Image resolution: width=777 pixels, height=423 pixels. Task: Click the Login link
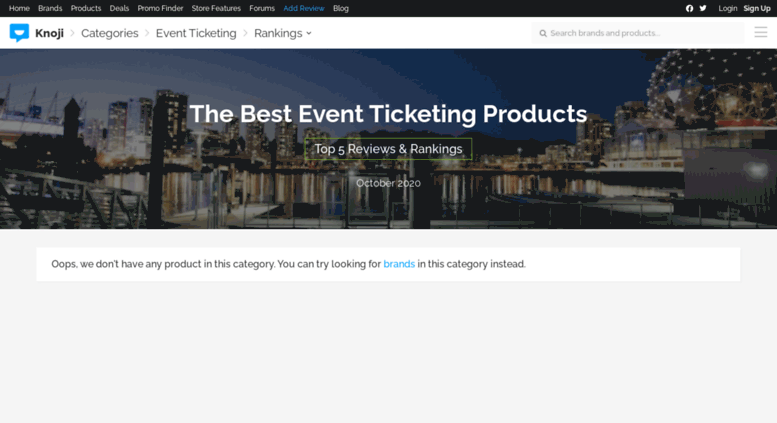[x=727, y=8]
